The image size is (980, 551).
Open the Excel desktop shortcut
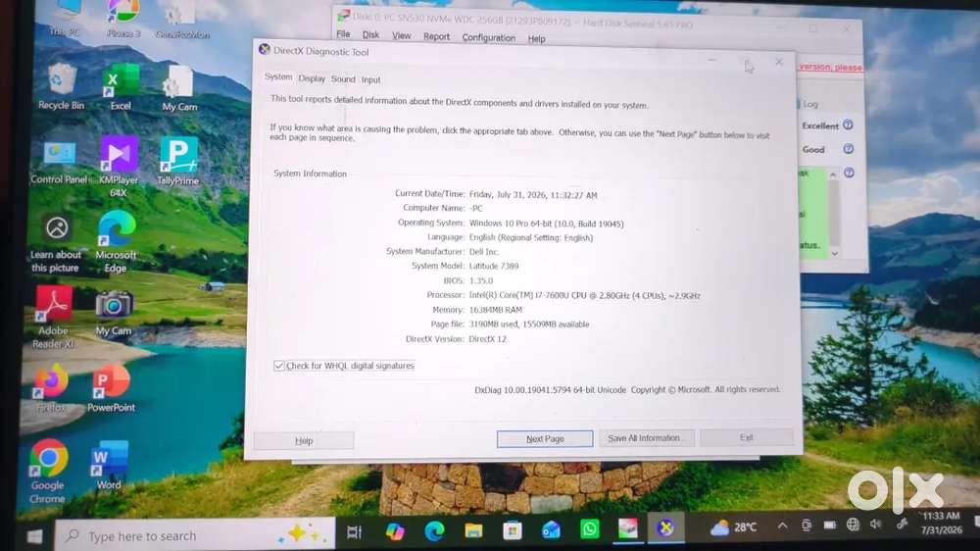[121, 87]
